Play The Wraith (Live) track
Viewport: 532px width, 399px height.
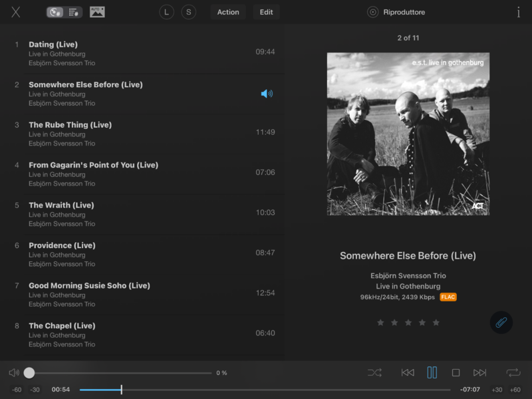(61, 205)
